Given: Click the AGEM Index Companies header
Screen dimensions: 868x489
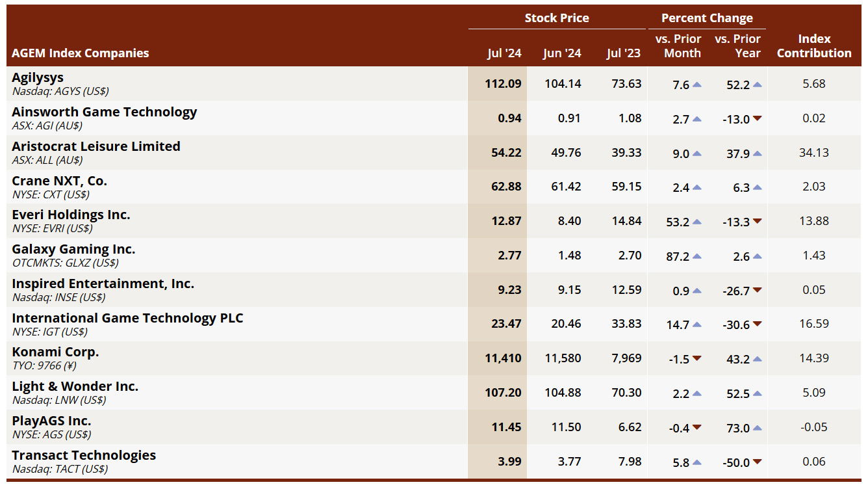Looking at the screenshot, I should [81, 53].
